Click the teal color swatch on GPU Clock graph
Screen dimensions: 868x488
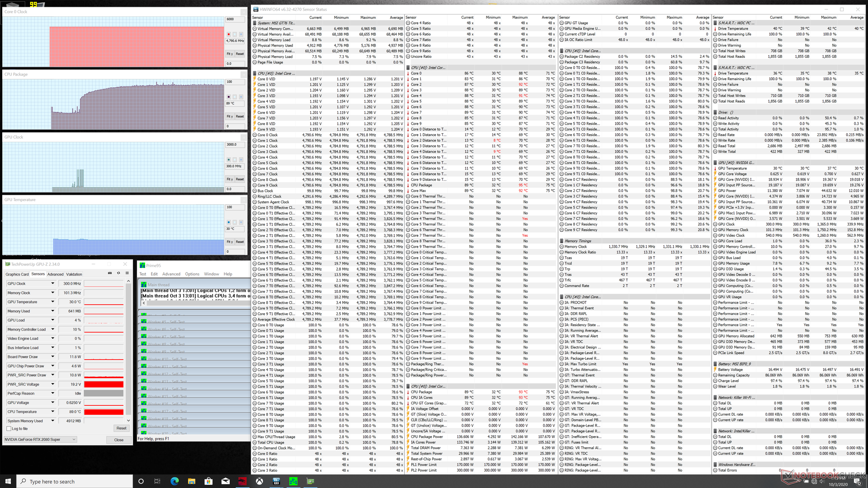229,160
